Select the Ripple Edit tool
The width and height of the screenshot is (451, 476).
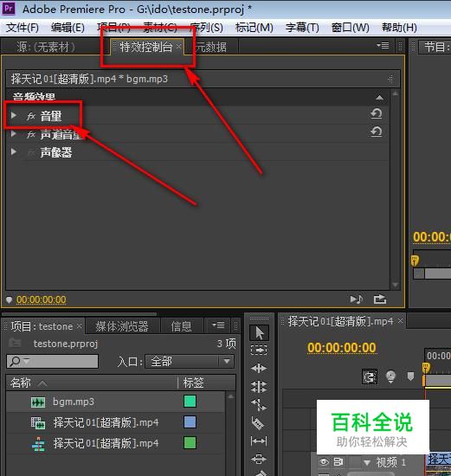click(x=259, y=369)
